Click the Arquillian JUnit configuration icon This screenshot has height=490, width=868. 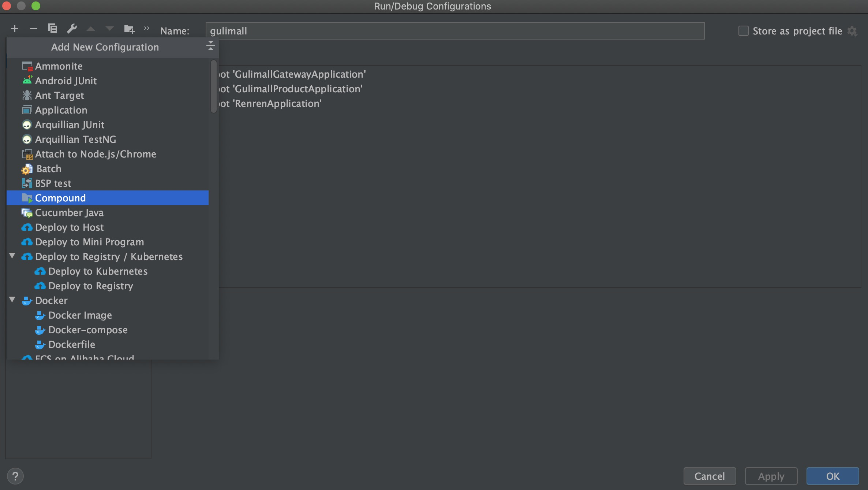click(x=27, y=124)
